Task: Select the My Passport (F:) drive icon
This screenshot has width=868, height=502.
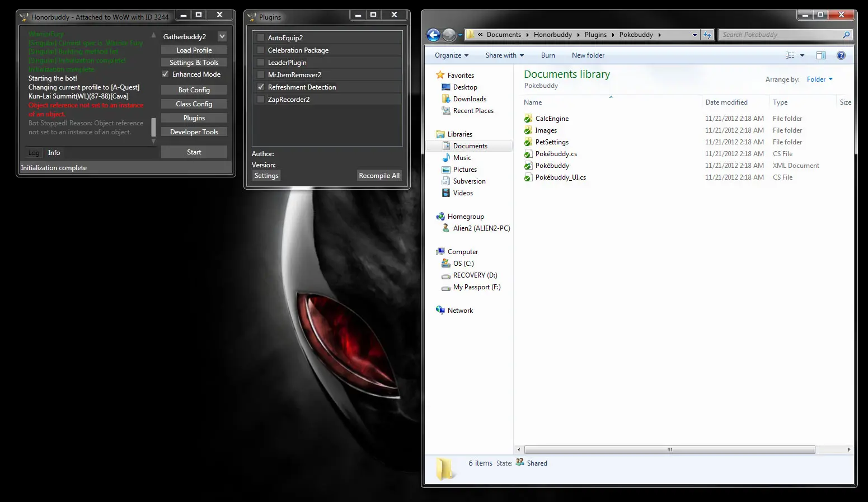Action: tap(446, 288)
